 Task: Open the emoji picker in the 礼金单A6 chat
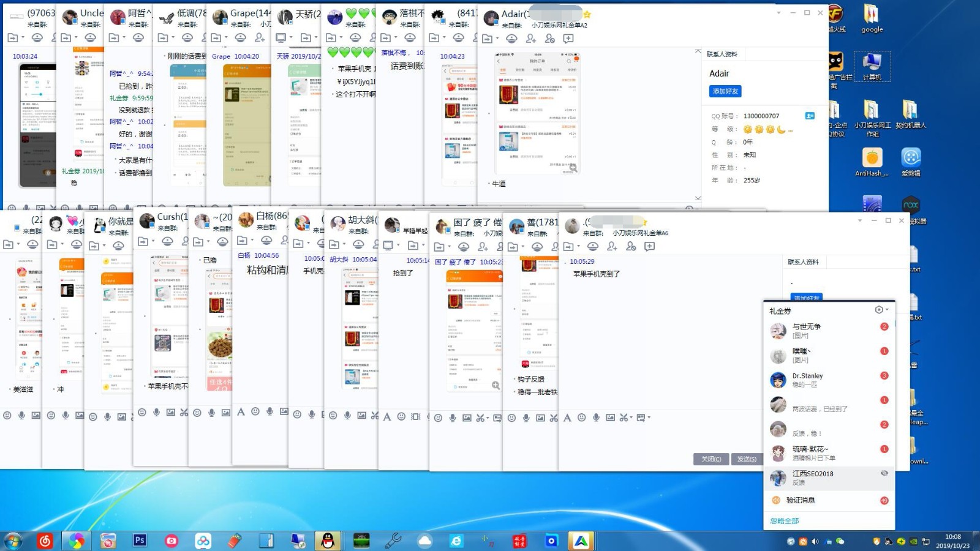pyautogui.click(x=581, y=418)
